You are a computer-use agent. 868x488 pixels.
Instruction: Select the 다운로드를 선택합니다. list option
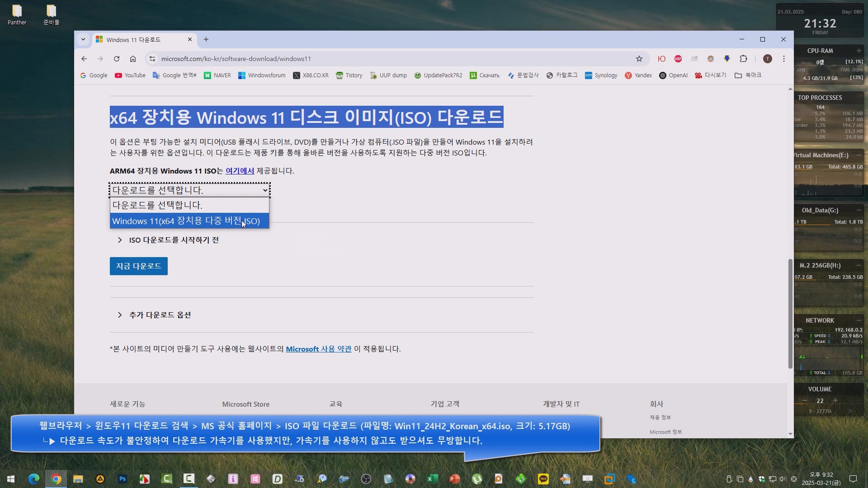click(189, 205)
